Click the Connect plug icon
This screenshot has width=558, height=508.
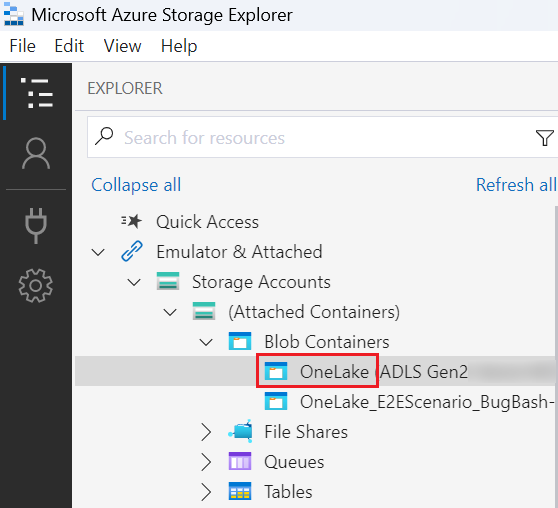[x=36, y=226]
